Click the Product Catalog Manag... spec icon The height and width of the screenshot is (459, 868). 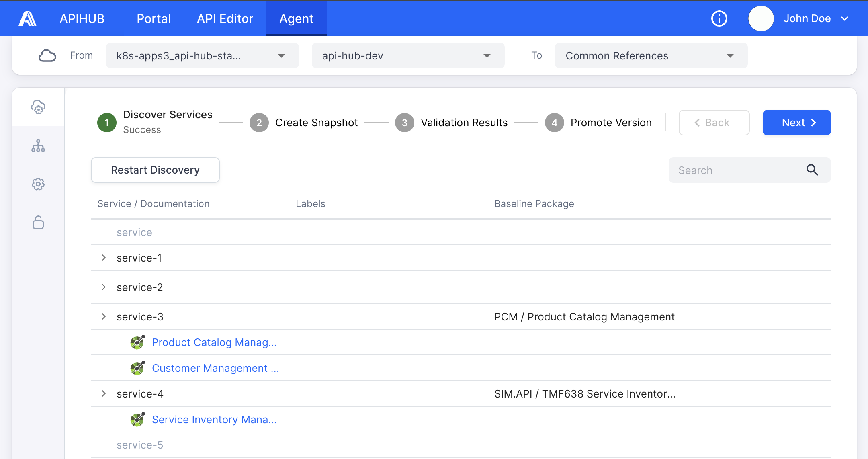coord(137,342)
